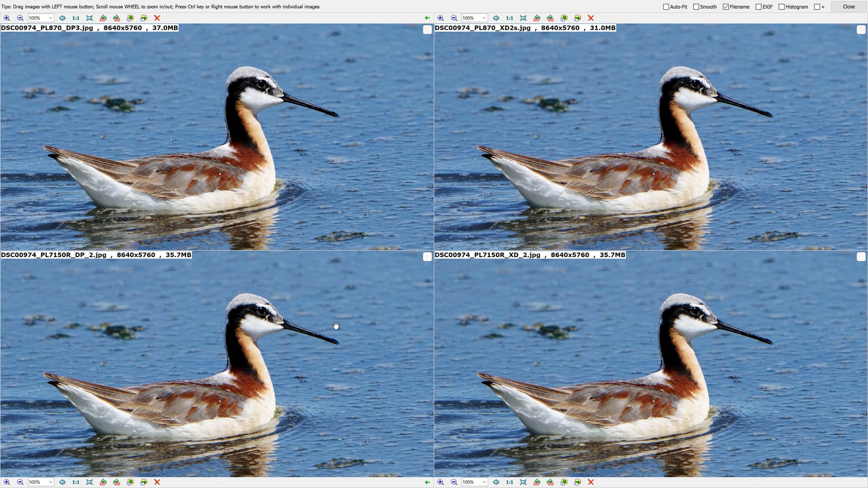Enable the Smooth checkbox
The height and width of the screenshot is (488, 868).
pos(696,7)
